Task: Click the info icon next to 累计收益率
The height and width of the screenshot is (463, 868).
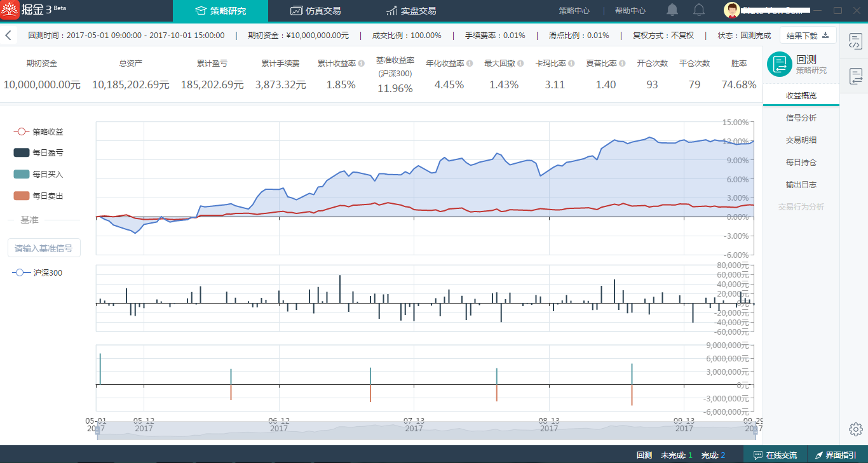Action: coord(361,64)
